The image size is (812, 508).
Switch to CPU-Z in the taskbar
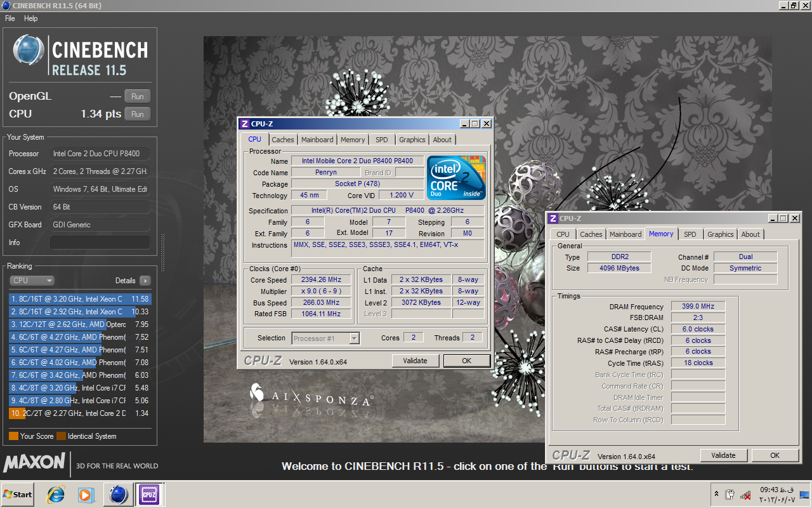148,494
